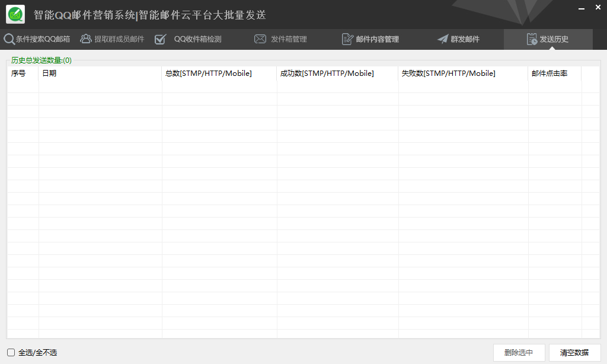Click the clipboard clock icon for 发送历史
The image size is (607, 364).
[x=532, y=39]
